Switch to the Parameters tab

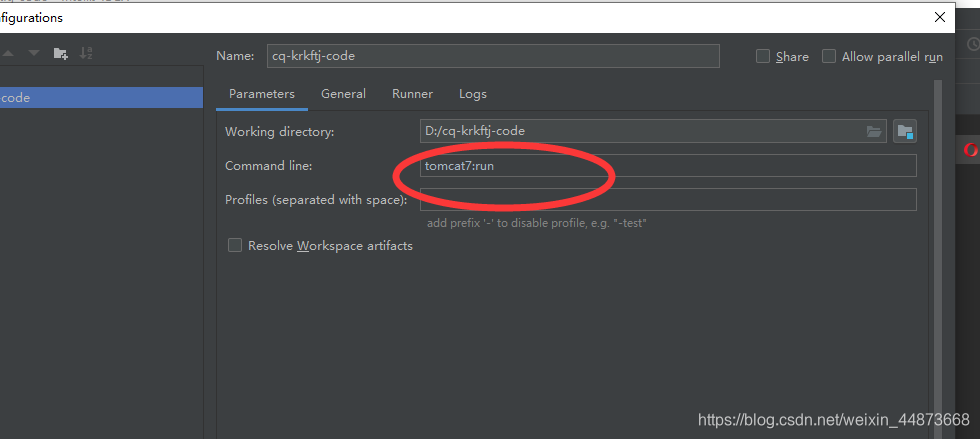coord(262,94)
